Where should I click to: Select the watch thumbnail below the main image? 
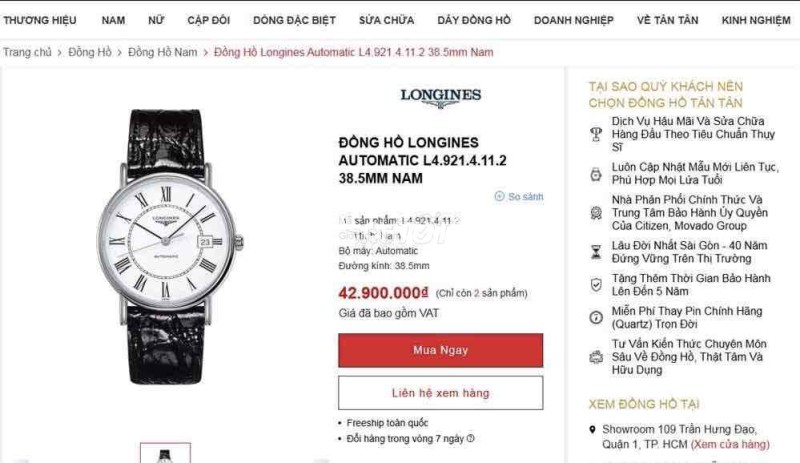[165, 453]
